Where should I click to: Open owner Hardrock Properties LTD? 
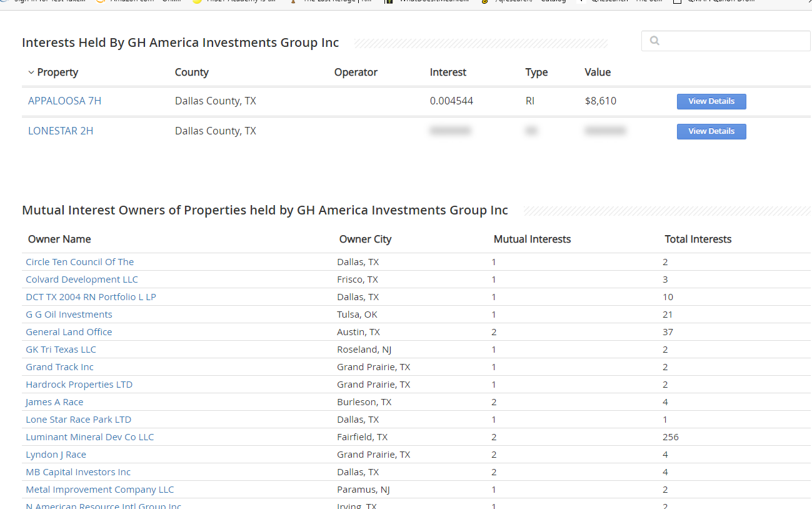[79, 384]
